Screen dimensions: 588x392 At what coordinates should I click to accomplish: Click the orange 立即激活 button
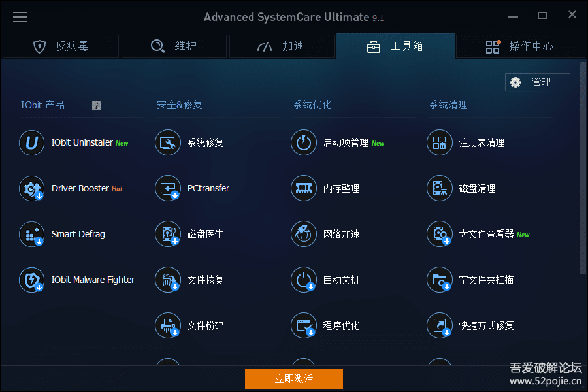(293, 379)
